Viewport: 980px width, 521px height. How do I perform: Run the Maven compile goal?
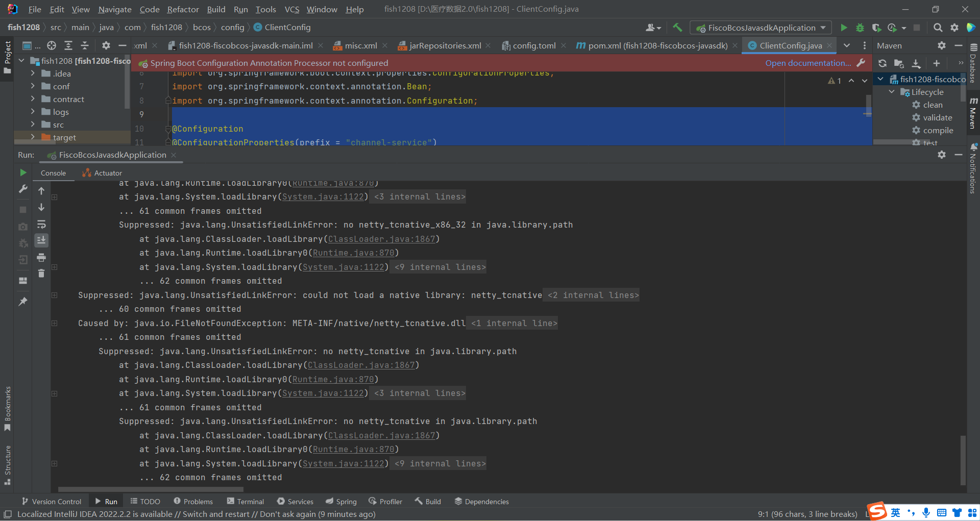tap(938, 130)
